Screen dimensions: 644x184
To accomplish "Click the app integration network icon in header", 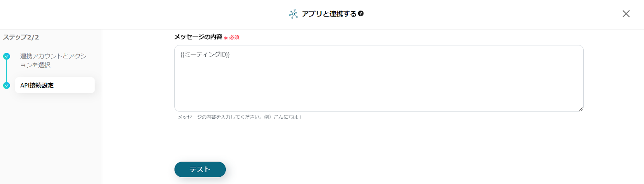I will 293,14.
